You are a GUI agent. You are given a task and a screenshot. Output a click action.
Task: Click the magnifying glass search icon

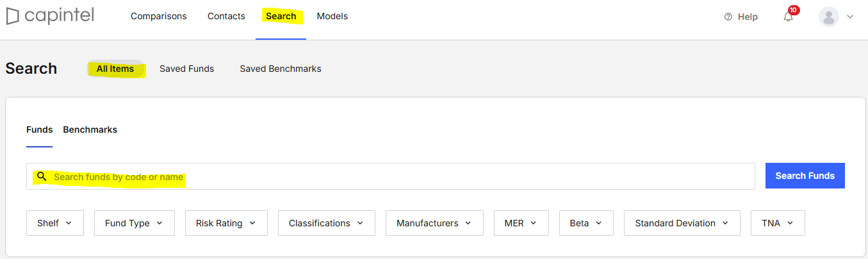pyautogui.click(x=42, y=176)
